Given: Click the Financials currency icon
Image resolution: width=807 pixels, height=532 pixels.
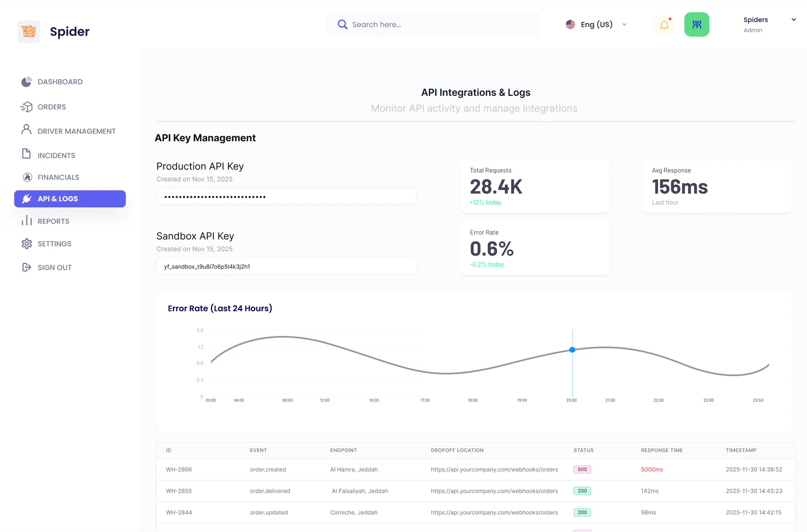Looking at the screenshot, I should pos(28,177).
